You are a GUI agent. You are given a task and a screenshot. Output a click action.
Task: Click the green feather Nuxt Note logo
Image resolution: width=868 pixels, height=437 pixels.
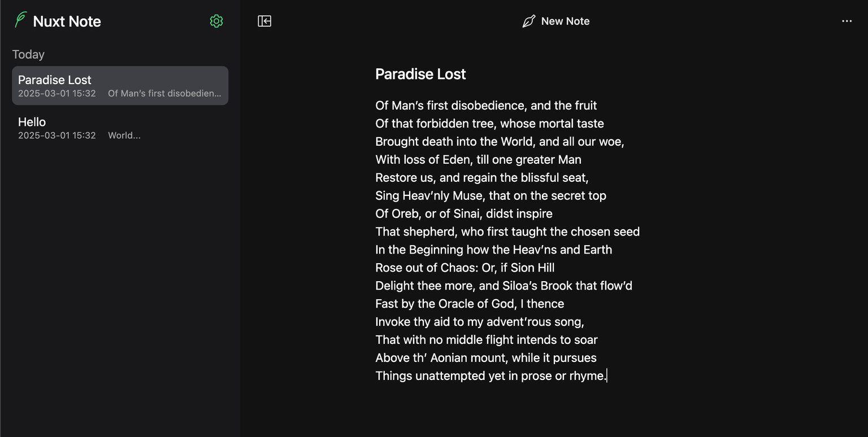point(21,20)
